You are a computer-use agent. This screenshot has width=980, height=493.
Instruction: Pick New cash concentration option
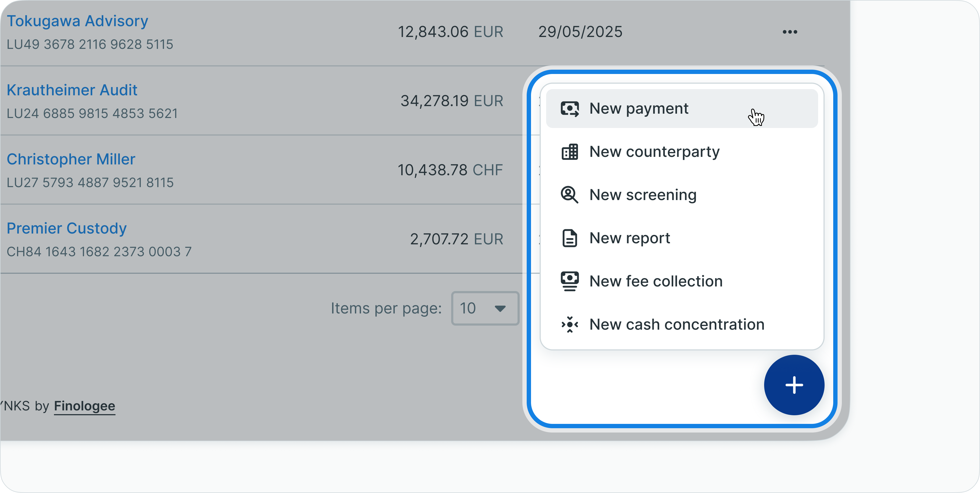tap(677, 324)
